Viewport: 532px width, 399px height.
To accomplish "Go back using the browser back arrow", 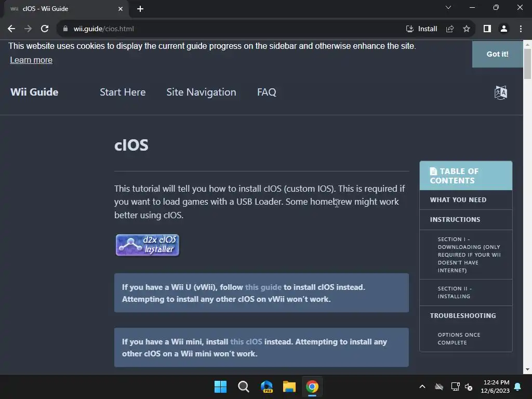I will (11, 29).
